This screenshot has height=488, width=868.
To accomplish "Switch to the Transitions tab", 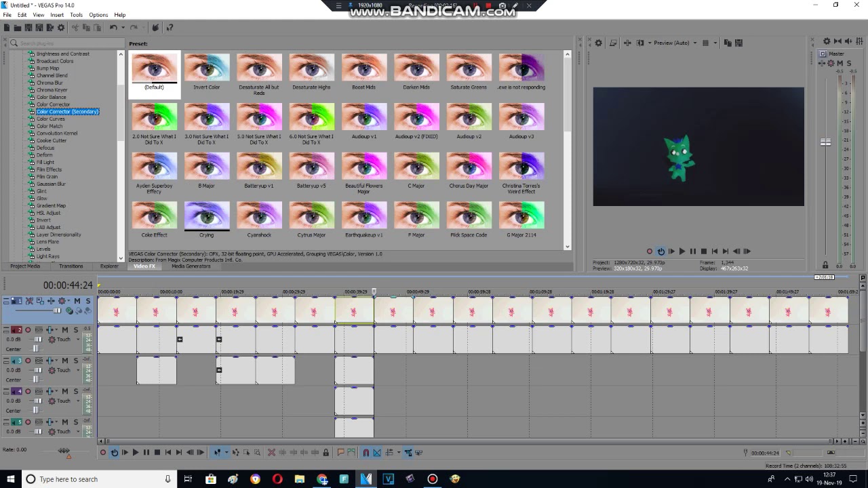I will coord(71,266).
